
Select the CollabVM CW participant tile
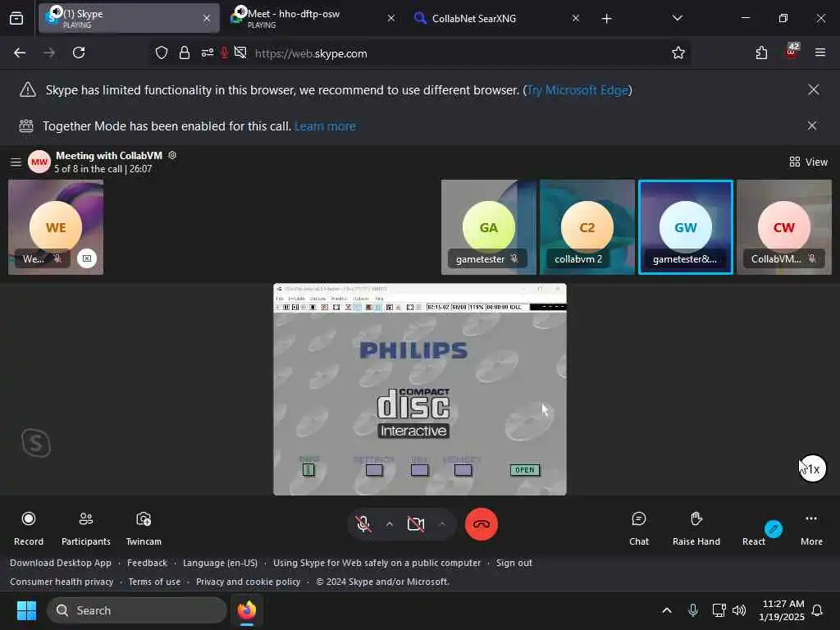tap(783, 227)
